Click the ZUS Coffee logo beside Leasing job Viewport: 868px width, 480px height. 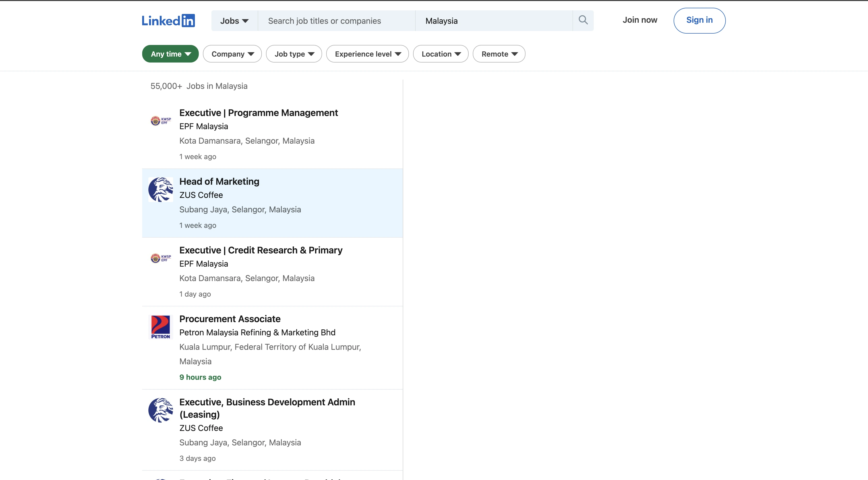click(161, 410)
